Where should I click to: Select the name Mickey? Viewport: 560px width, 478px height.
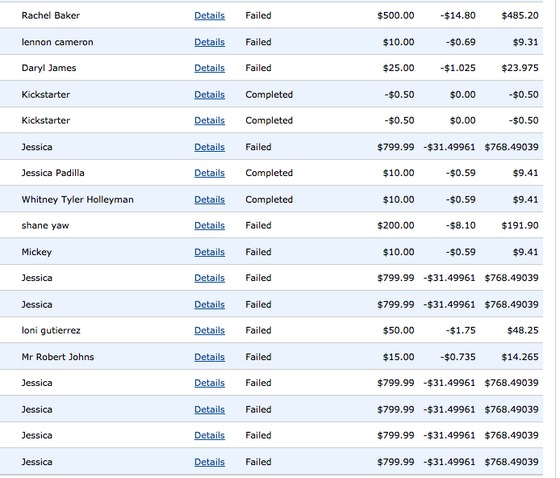[37, 252]
